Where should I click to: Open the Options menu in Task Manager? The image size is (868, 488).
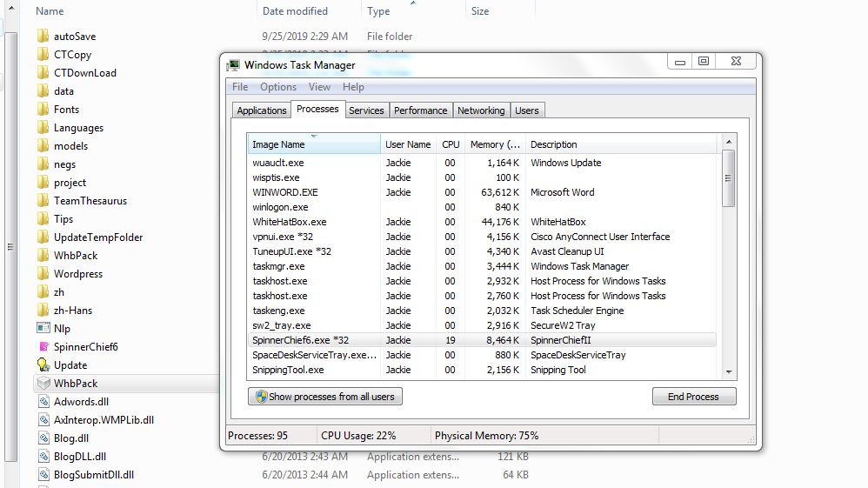(278, 87)
